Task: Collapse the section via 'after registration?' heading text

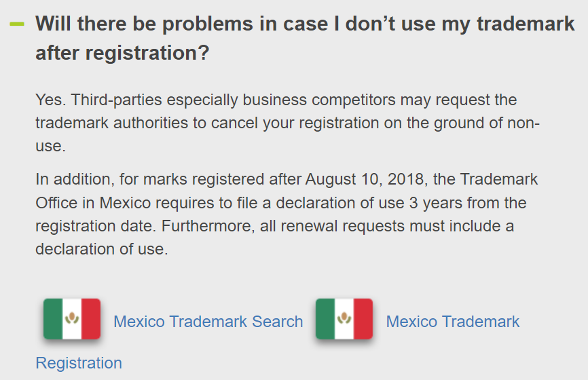Action: tap(122, 52)
